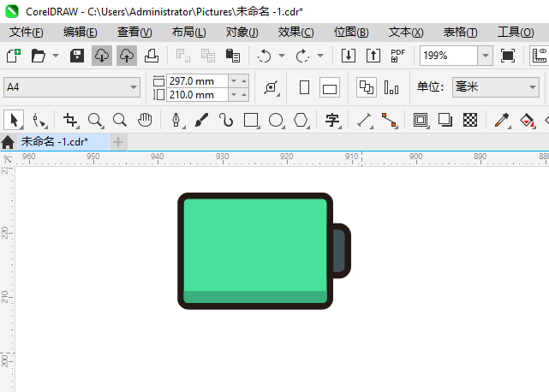Toggle the rulers display icon
Viewport: 549px width, 392px height.
(x=540, y=56)
